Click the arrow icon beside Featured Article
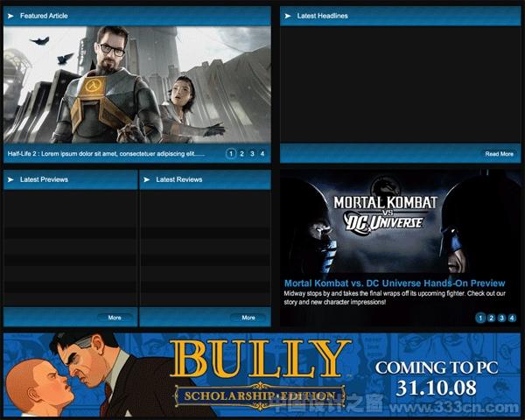The height and width of the screenshot is (420, 525). click(x=10, y=16)
